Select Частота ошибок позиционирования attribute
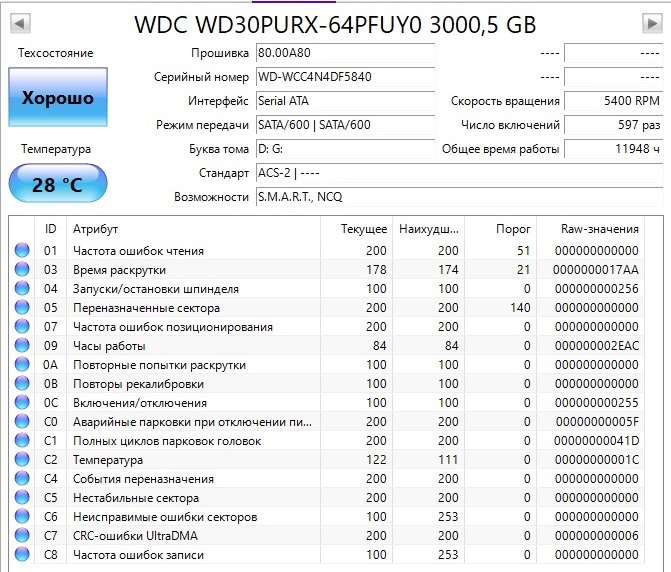Image resolution: width=671 pixels, height=572 pixels. pyautogui.click(x=173, y=327)
